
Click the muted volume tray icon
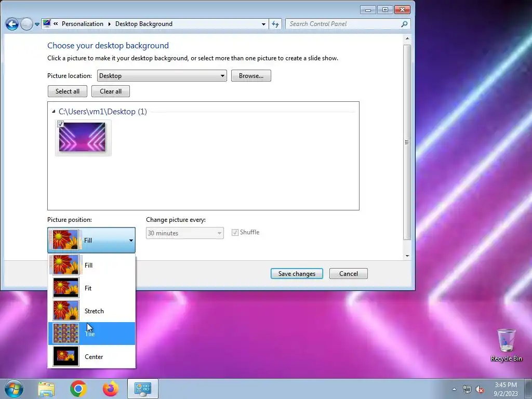pos(480,390)
